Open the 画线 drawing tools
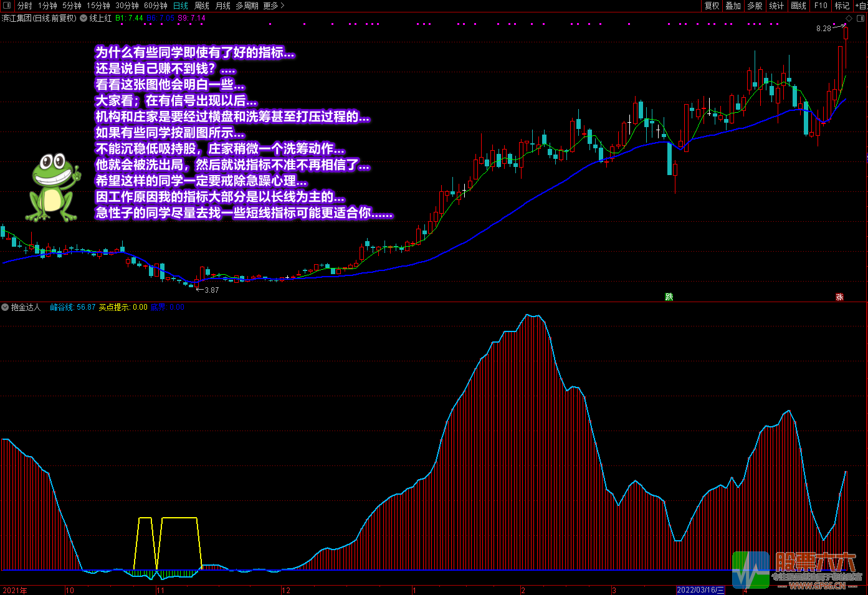 click(799, 6)
